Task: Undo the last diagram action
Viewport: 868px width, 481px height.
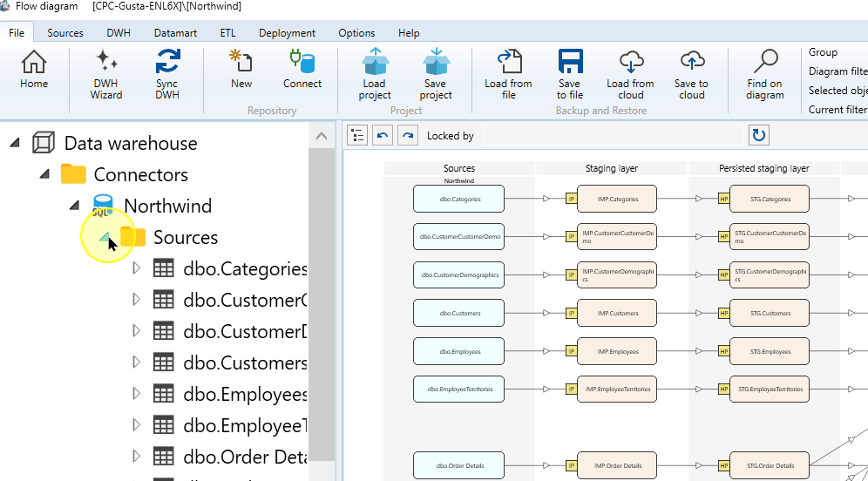Action: 383,136
